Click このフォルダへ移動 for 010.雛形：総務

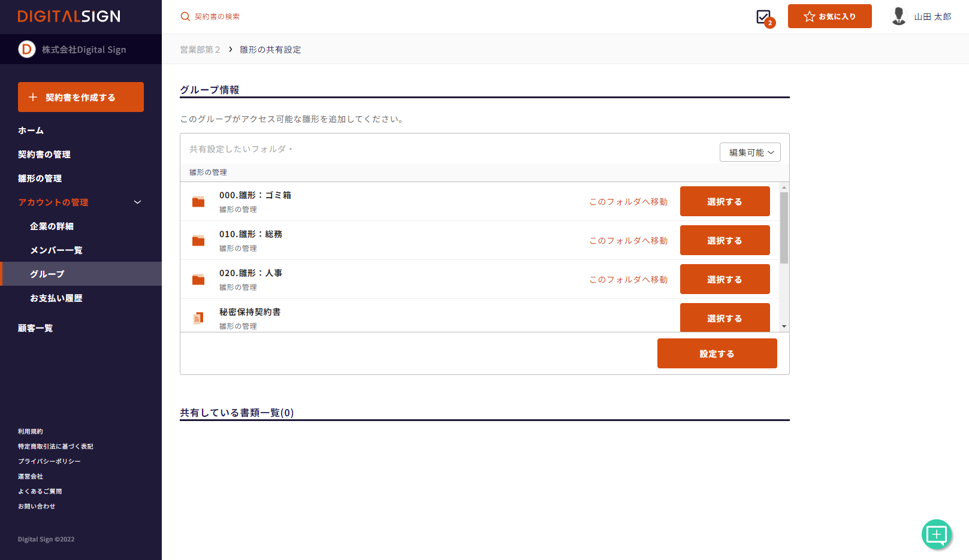point(628,241)
